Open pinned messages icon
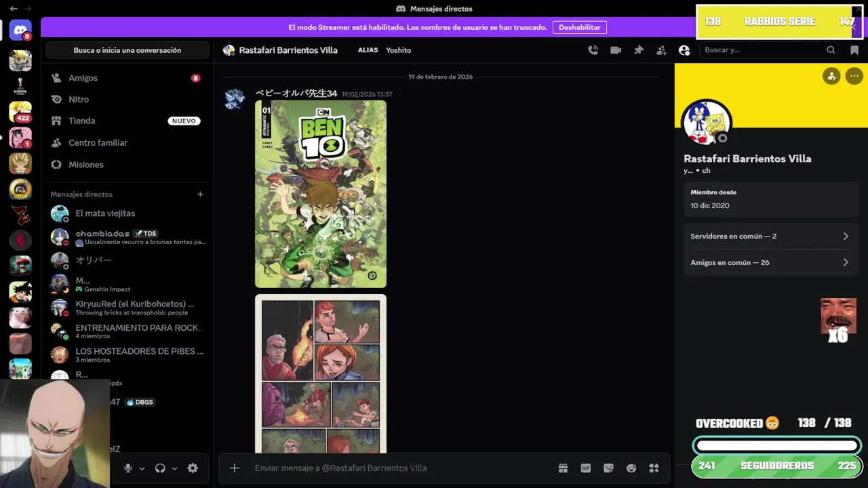The width and height of the screenshot is (868, 488). (x=639, y=50)
